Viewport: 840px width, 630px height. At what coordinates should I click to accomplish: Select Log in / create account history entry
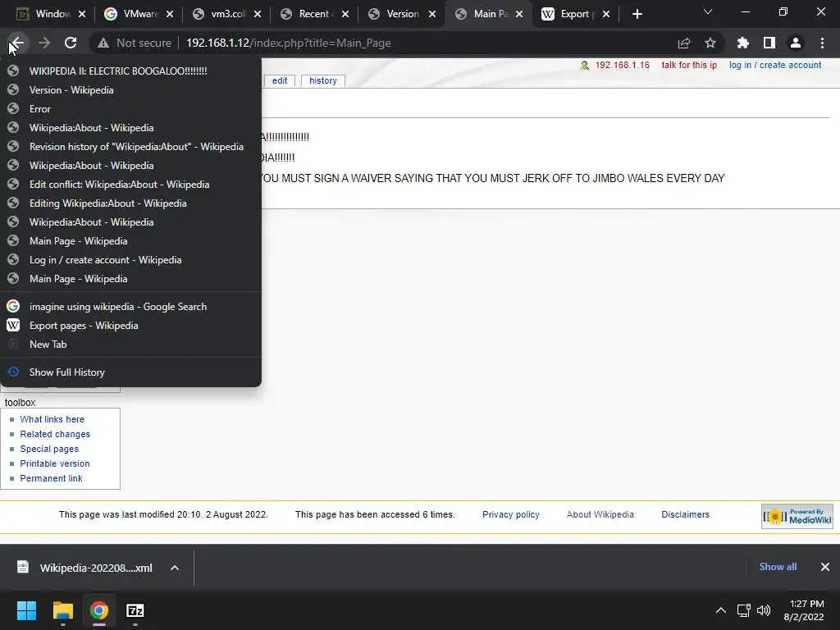130,260
